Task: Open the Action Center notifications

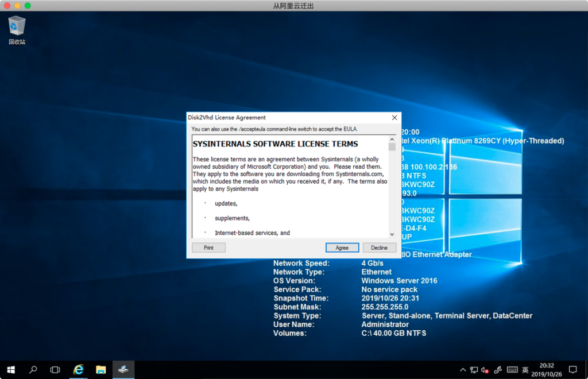Action: (572, 369)
